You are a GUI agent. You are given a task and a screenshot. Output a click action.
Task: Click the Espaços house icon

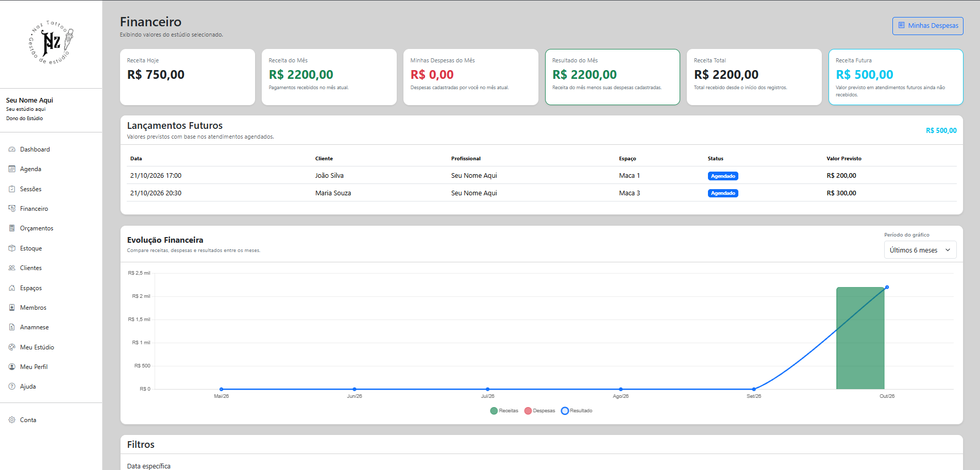(12, 288)
